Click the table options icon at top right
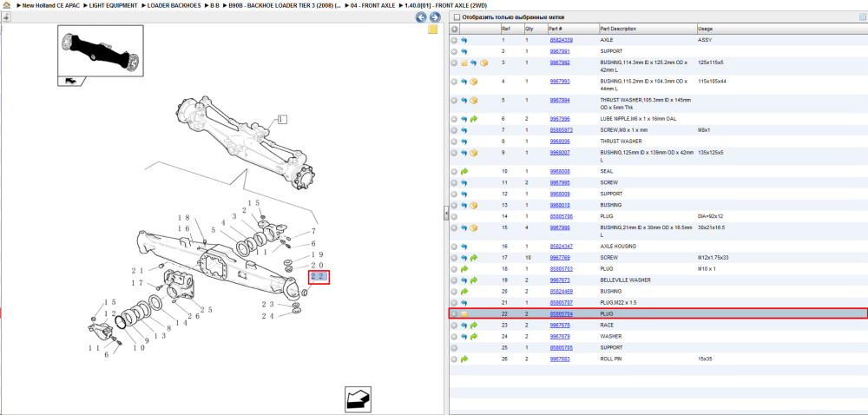 point(862,17)
